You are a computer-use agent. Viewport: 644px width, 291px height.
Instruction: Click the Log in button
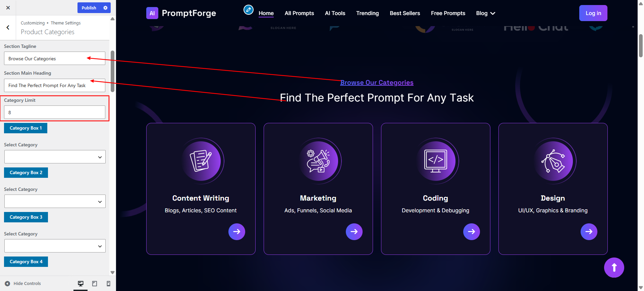coord(593,13)
